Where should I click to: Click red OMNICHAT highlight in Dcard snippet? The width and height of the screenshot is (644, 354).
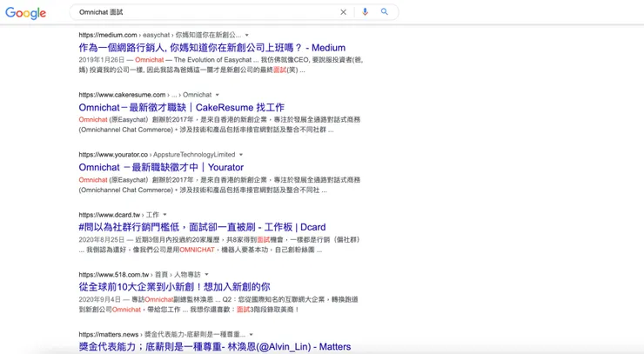point(198,250)
